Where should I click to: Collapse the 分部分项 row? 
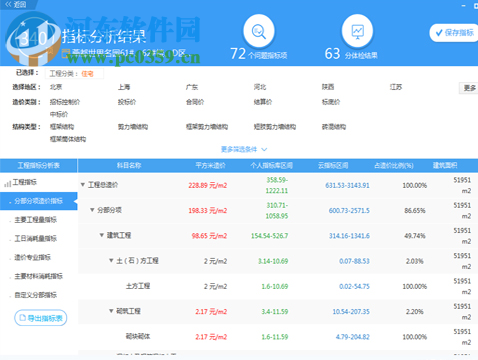[x=92, y=210]
